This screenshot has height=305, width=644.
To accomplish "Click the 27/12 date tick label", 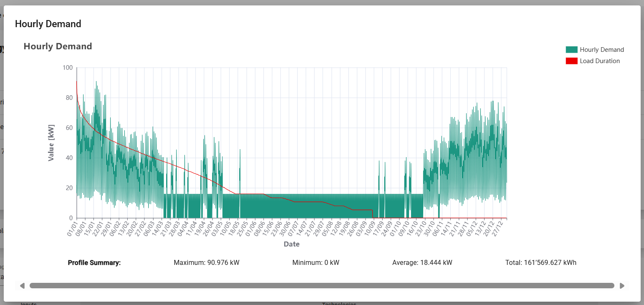I will click(x=502, y=229).
